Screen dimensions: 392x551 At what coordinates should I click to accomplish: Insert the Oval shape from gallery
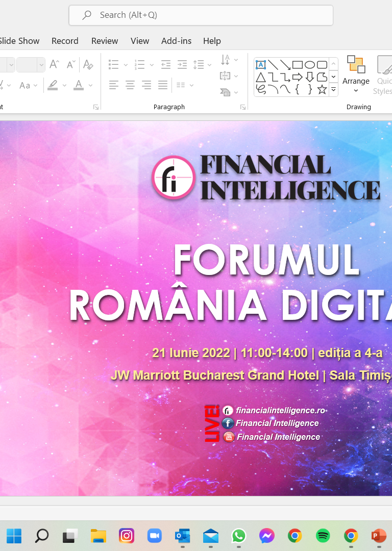309,65
